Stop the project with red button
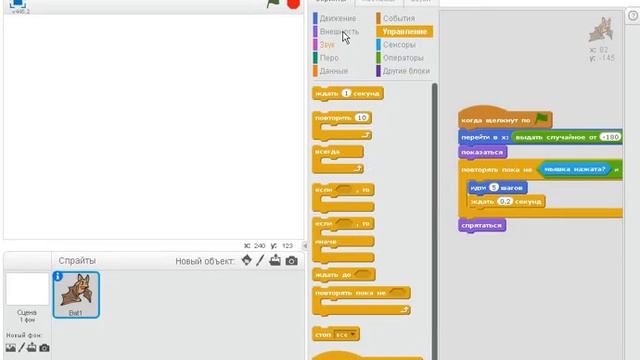 pyautogui.click(x=293, y=3)
